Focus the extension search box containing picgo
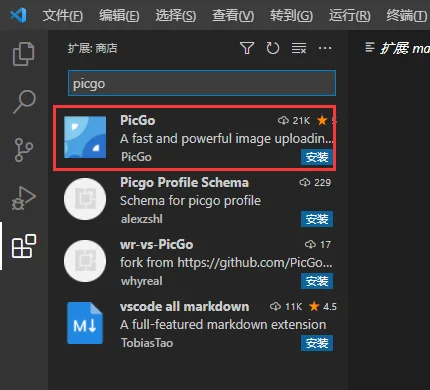The image size is (430, 390). 202,83
